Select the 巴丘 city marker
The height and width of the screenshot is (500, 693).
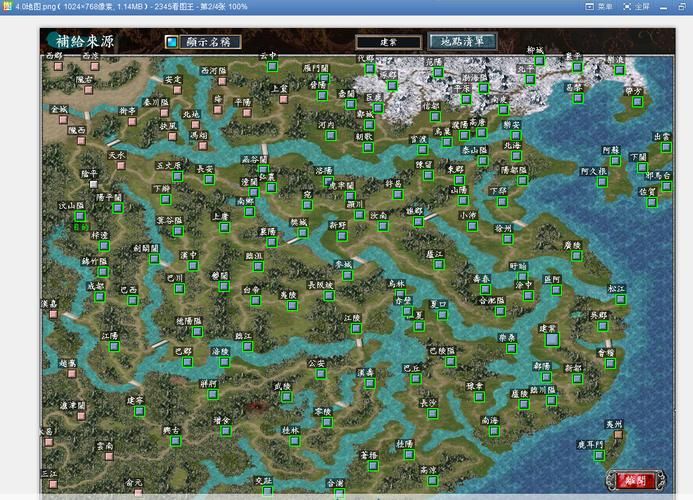[x=415, y=378]
